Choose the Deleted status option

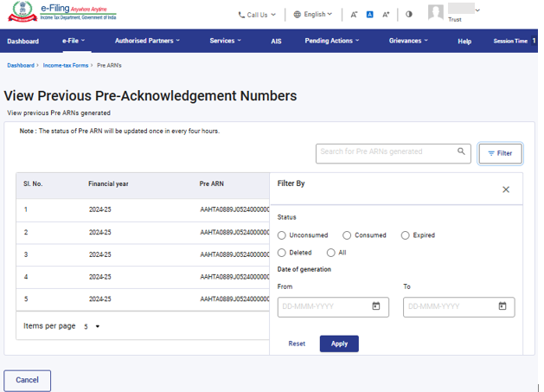click(282, 253)
